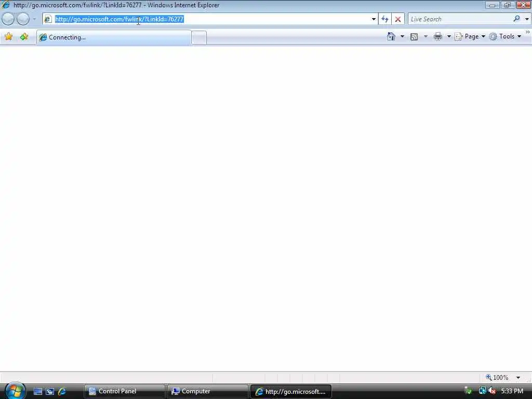Open the Tools menu
The width and height of the screenshot is (532, 399).
[x=505, y=36]
